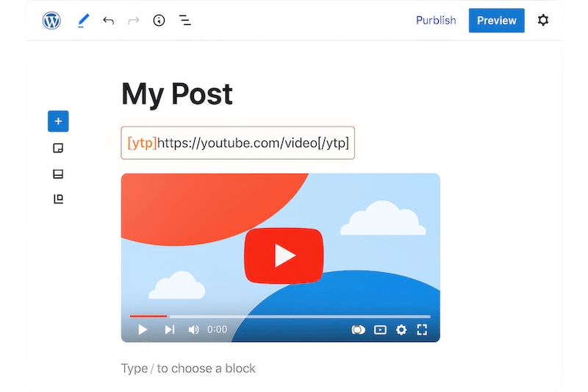Select the pencil edit tool
Viewport: 588px width, 392px height.
pos(83,21)
